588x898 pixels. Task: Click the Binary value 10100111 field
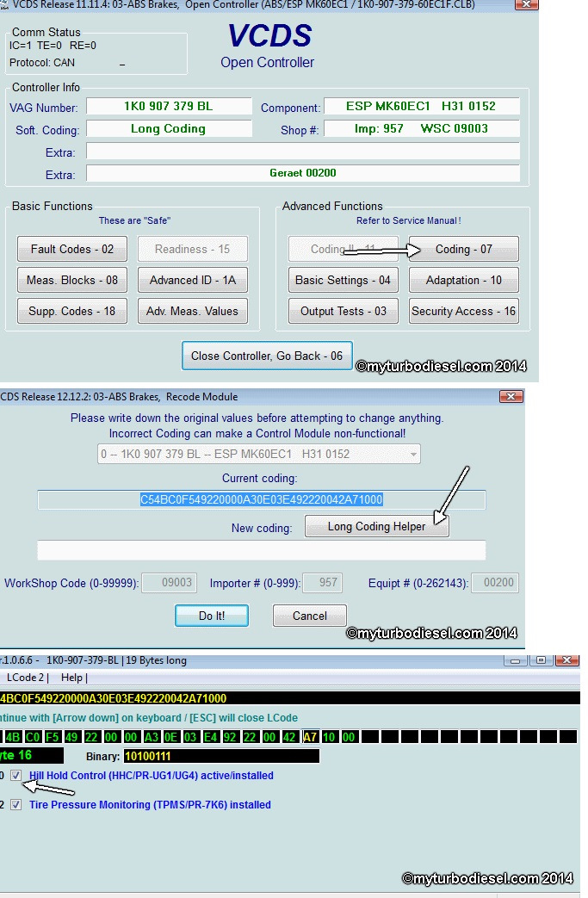click(x=221, y=756)
